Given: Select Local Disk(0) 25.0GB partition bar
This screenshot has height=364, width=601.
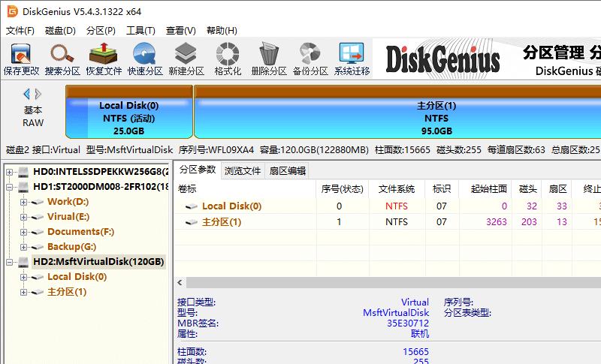Looking at the screenshot, I should point(128,111).
